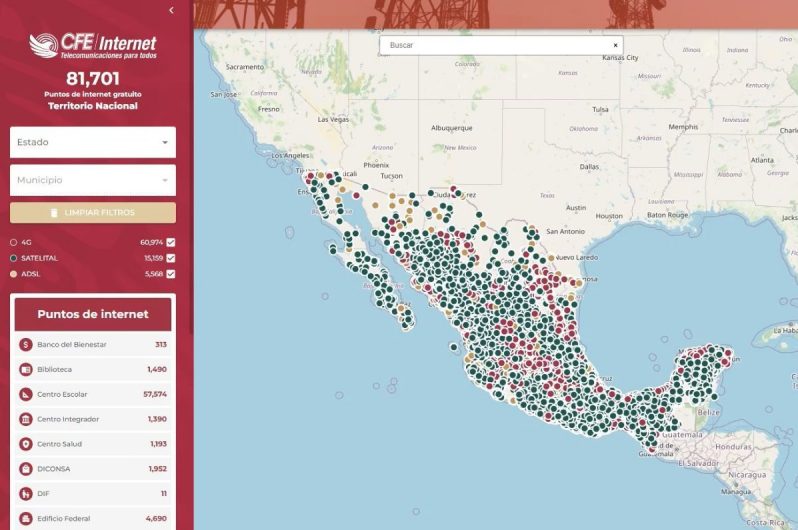Select the Banco del Bienestar dollar icon
Screen dimensions: 798x530
25,345
